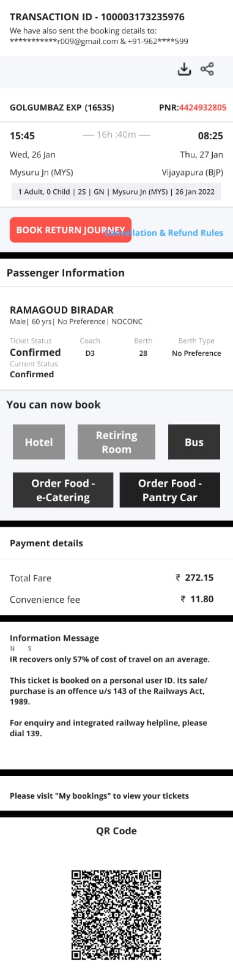
Task: Open Cancellation & Refund Rules link
Action: 164,233
